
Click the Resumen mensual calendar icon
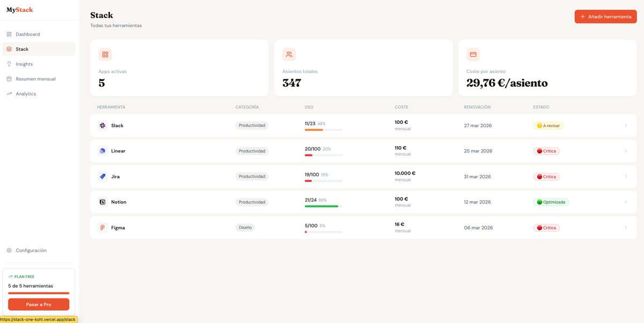tap(9, 79)
